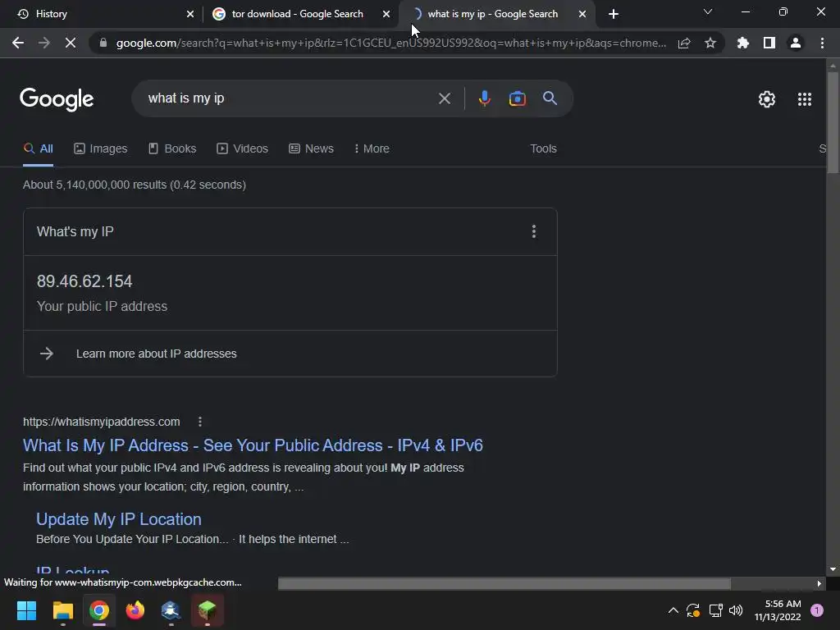Open the spider app in taskbar
The image size is (840, 630).
click(171, 610)
